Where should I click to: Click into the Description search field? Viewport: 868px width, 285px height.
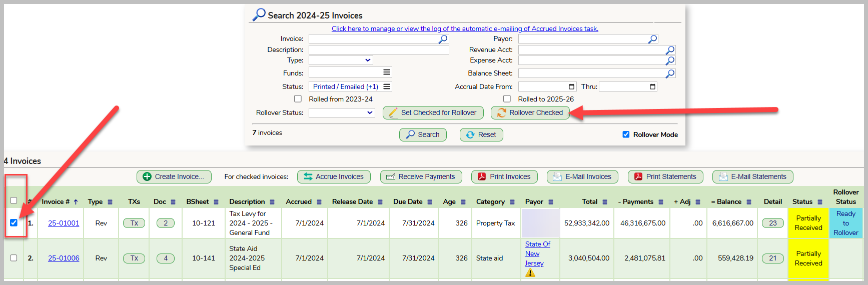point(379,49)
